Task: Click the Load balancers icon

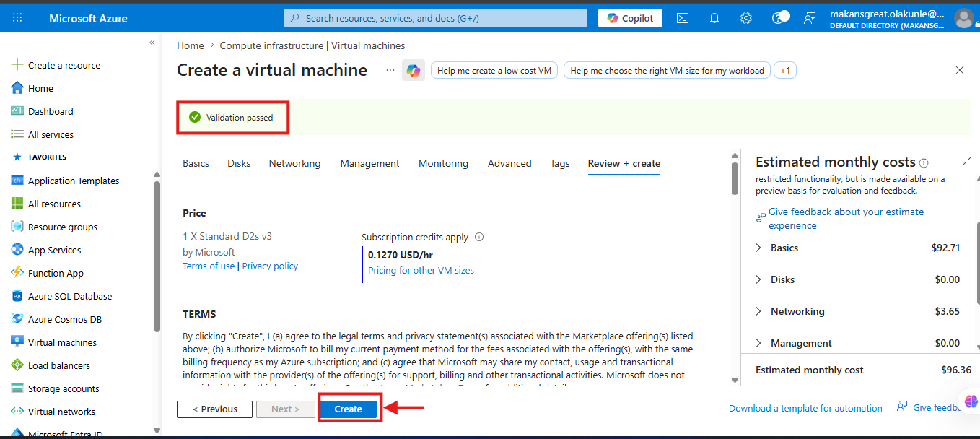Action: coord(17,365)
